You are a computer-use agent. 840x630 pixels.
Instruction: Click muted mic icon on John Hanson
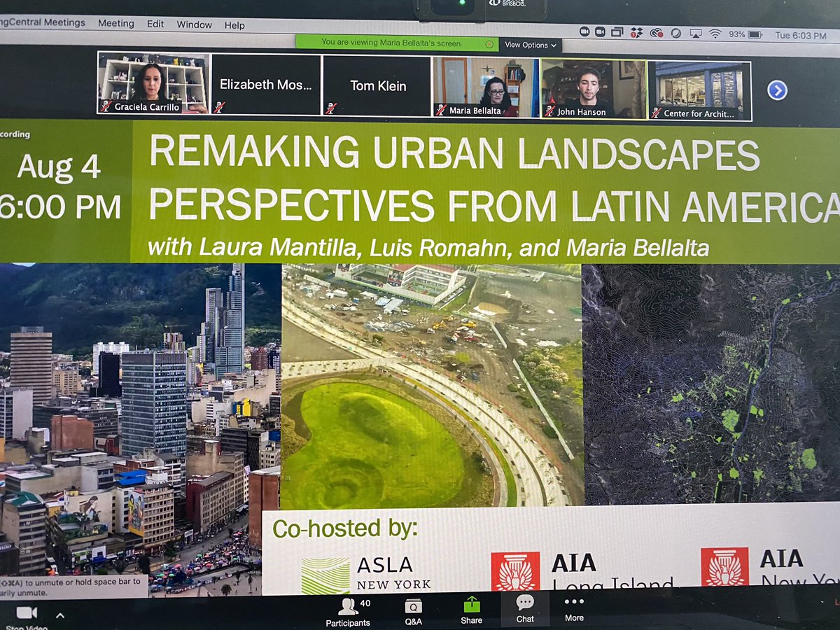pyautogui.click(x=549, y=111)
